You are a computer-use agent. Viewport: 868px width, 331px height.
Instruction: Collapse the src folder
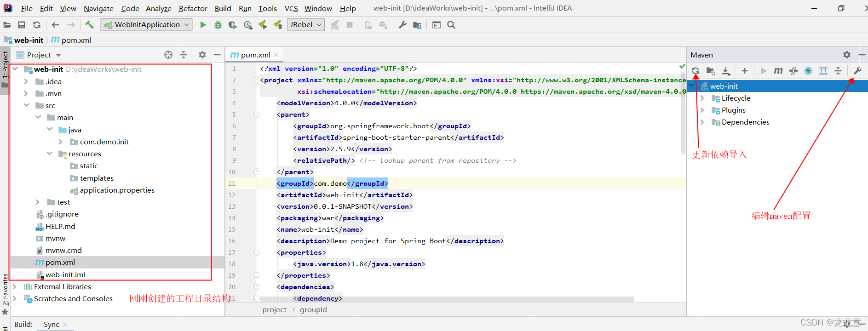click(27, 105)
